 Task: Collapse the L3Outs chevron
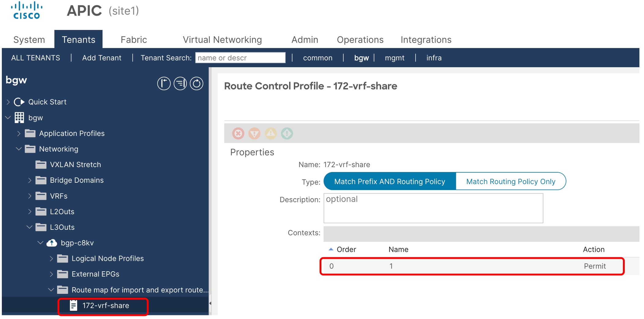[30, 227]
